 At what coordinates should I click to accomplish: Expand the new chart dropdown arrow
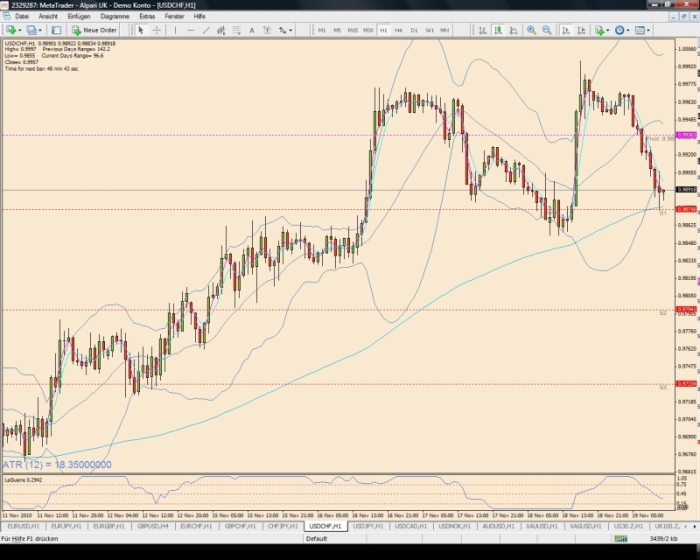pyautogui.click(x=19, y=30)
